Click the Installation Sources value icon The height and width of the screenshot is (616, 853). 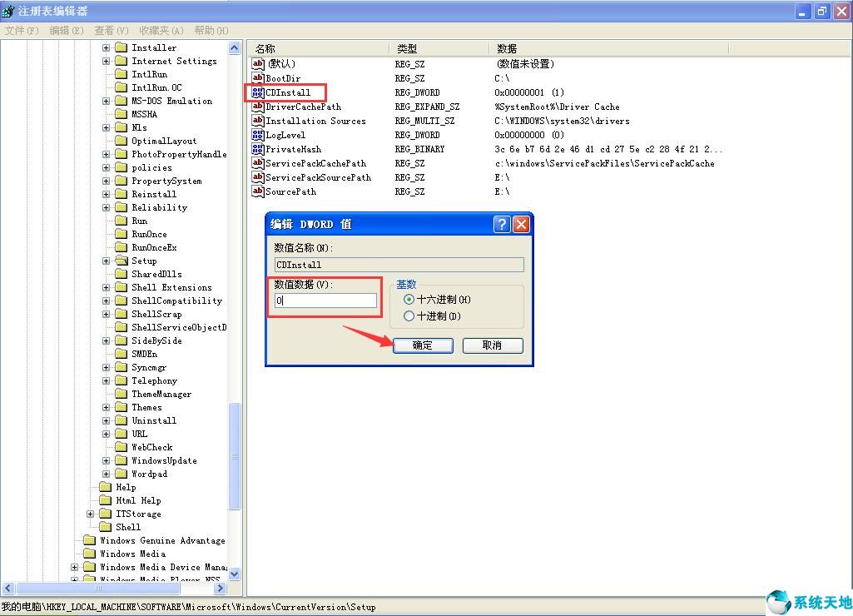(x=258, y=121)
